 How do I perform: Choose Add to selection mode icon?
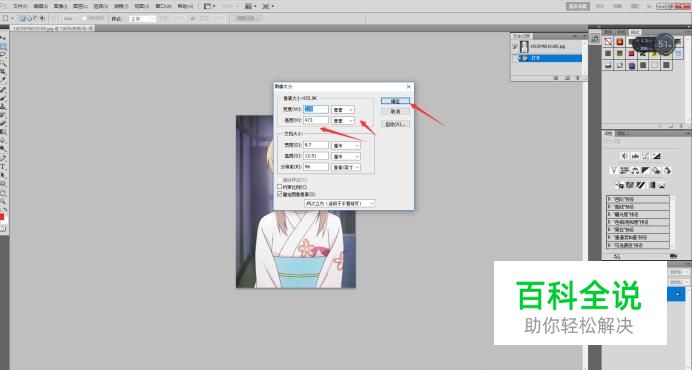click(29, 19)
